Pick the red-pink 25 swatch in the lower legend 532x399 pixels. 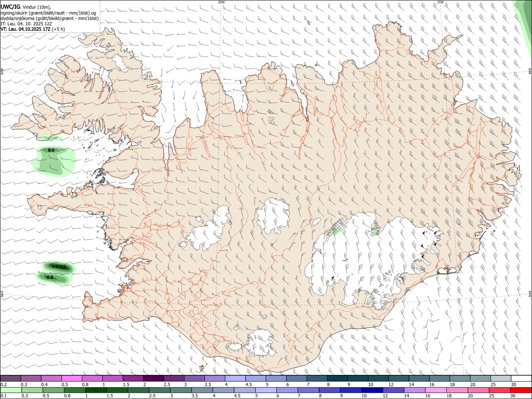tap(500, 390)
